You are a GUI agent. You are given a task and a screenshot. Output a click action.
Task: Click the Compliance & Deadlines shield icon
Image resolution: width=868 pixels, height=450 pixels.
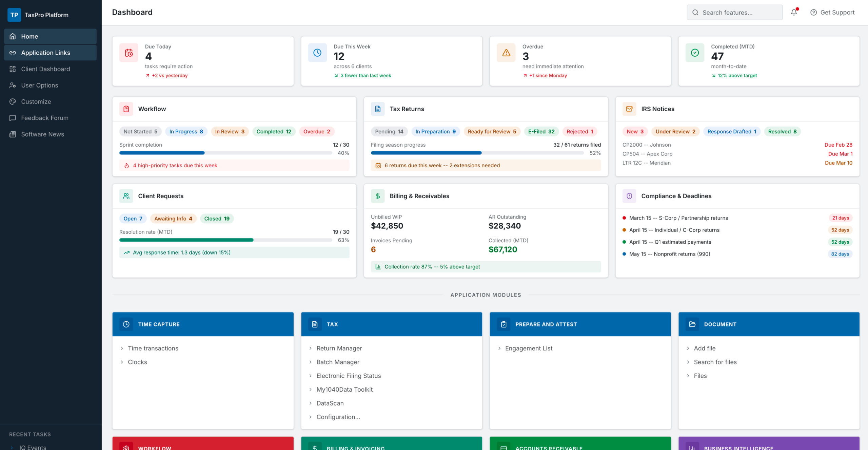[x=629, y=196]
